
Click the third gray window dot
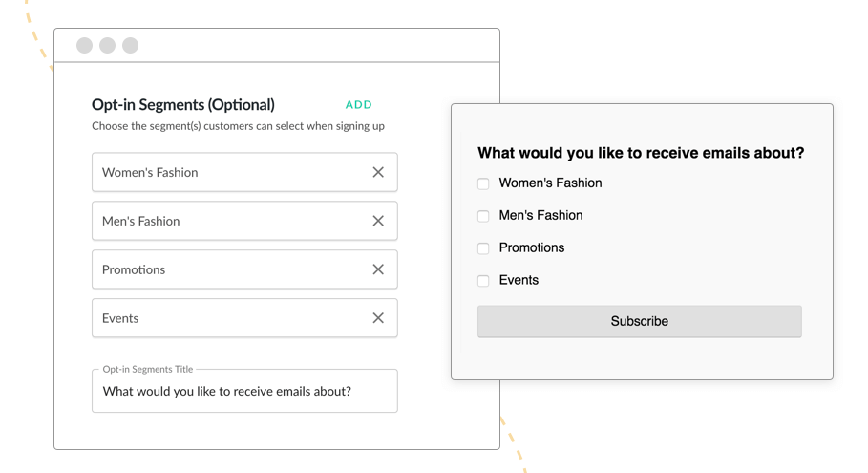click(130, 46)
